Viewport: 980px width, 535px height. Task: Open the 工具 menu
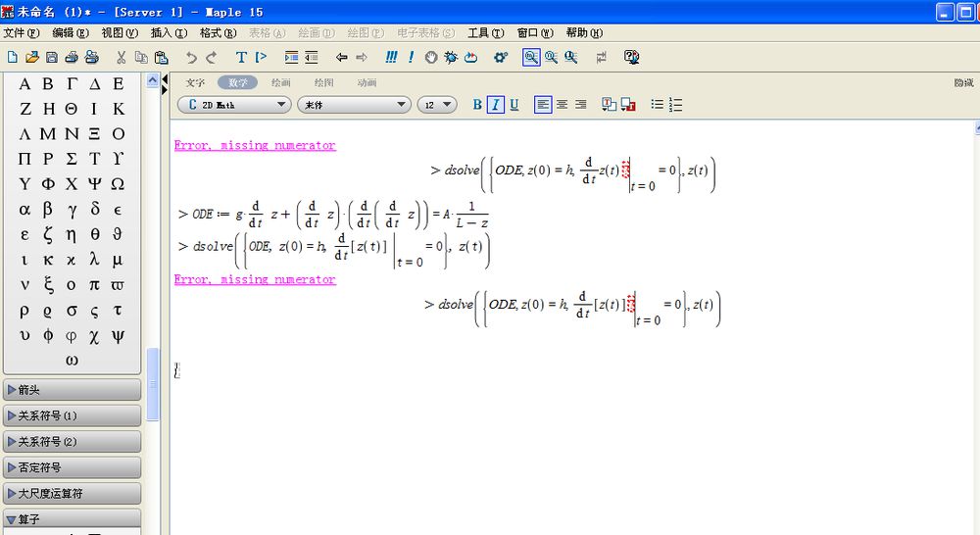pos(486,33)
